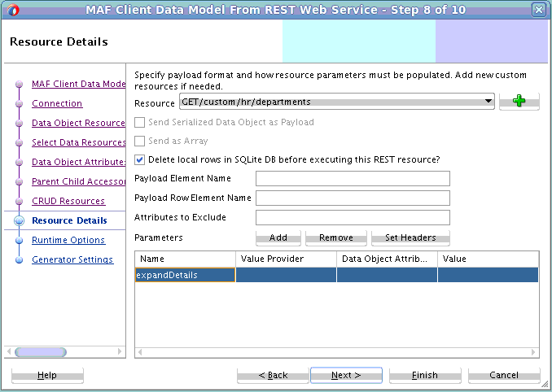Click parameters table scrollbar left arrow
The image size is (552, 392).
140,352
